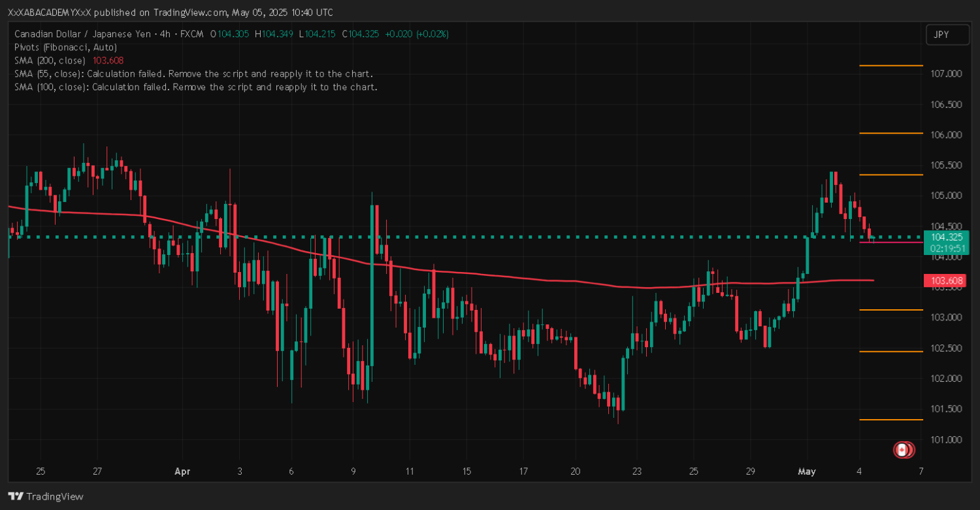Click the SMA (100, close) calculation failed message
The width and height of the screenshot is (980, 510).
[195, 86]
